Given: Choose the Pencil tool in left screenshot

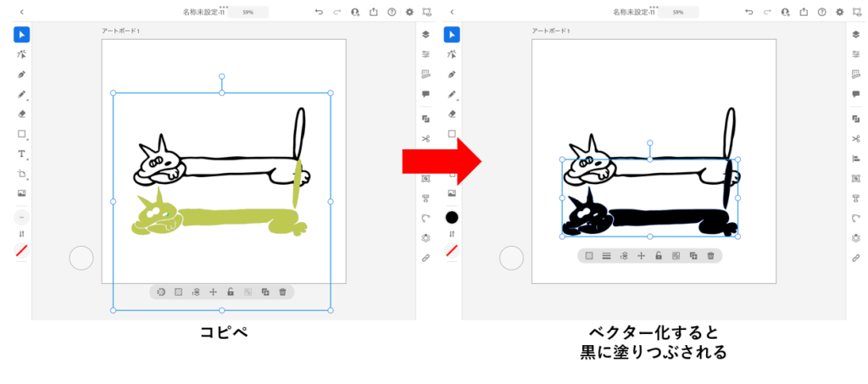Looking at the screenshot, I should click(x=21, y=94).
